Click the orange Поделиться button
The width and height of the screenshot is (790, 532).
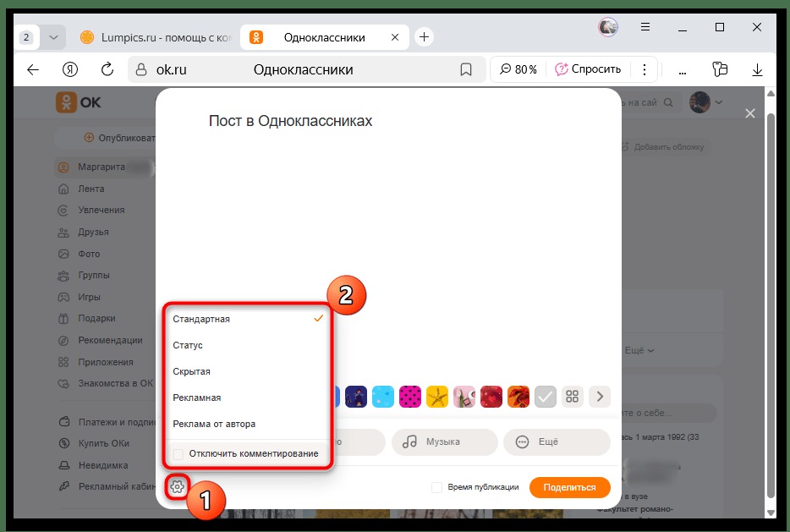tap(569, 487)
